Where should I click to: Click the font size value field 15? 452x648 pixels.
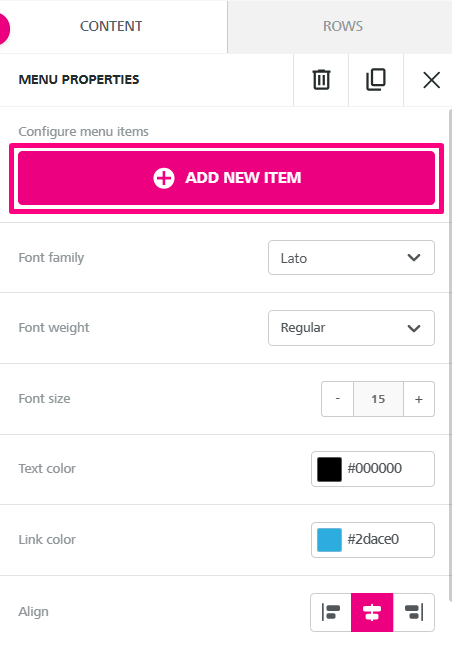point(378,399)
